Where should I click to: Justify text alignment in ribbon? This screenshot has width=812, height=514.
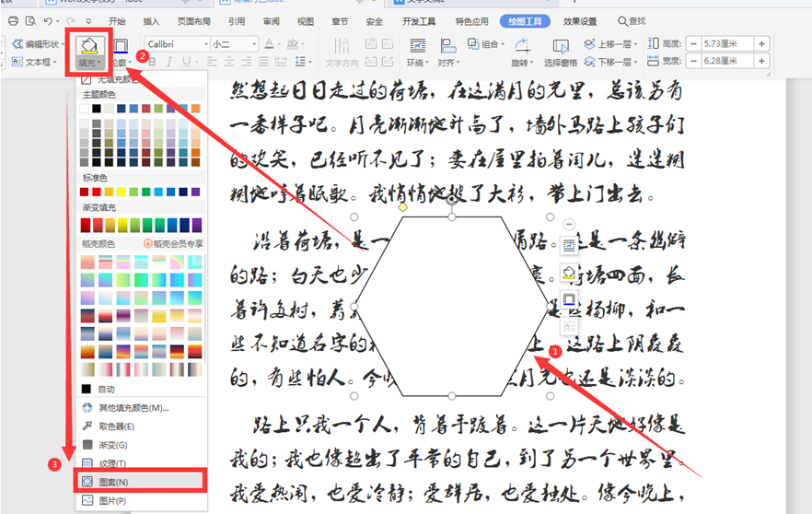tap(263, 63)
